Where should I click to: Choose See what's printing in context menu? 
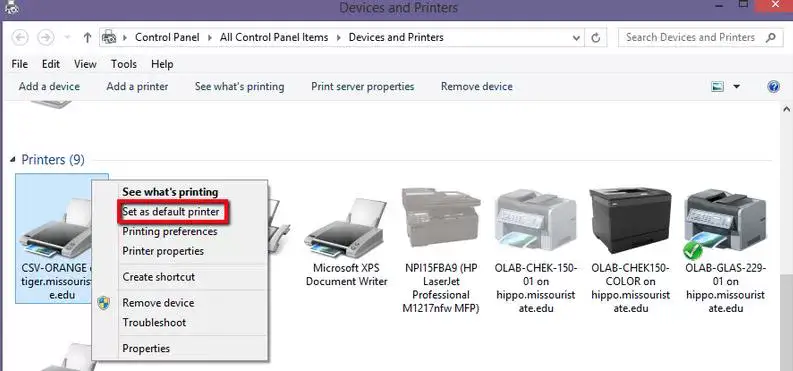(x=170, y=192)
